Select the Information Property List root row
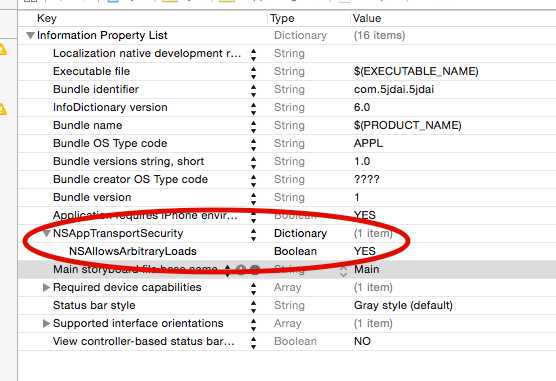556x381 pixels. coord(102,35)
